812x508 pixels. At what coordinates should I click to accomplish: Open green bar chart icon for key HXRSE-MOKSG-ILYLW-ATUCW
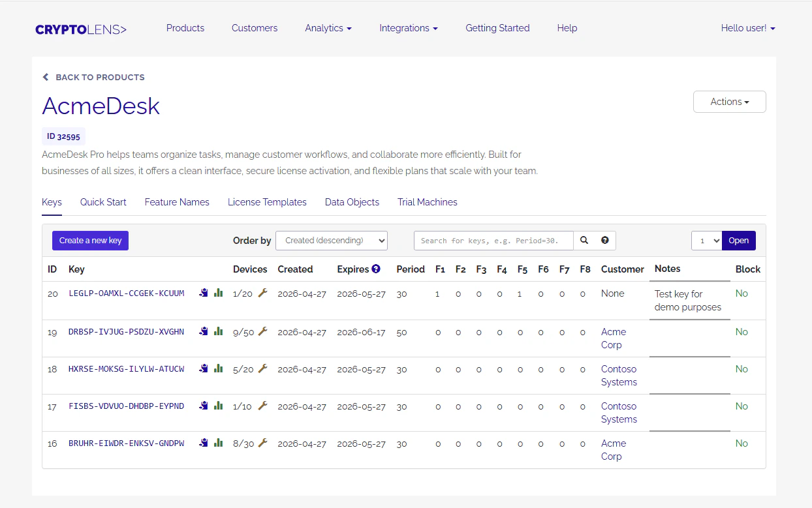[x=219, y=368]
